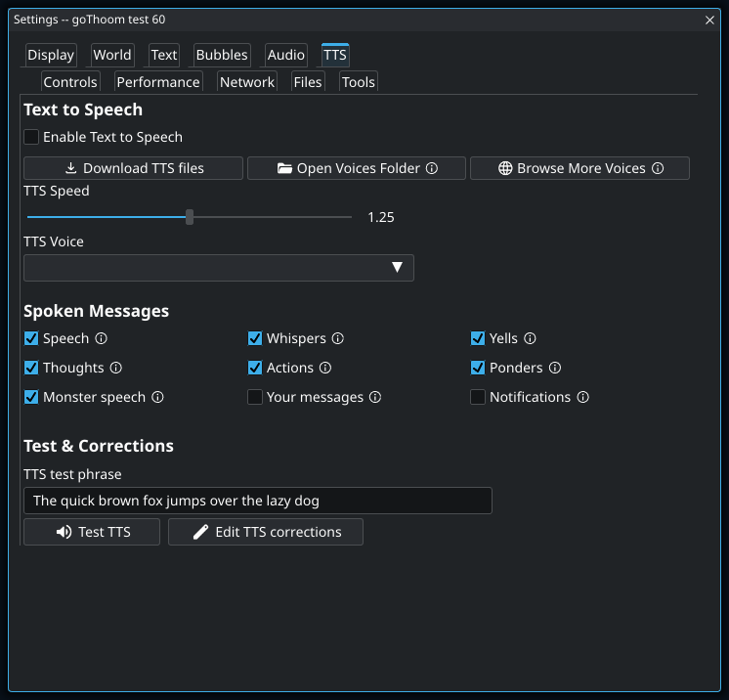This screenshot has height=700, width=729.
Task: Click the info icon beside Monster speech
Action: (x=157, y=397)
